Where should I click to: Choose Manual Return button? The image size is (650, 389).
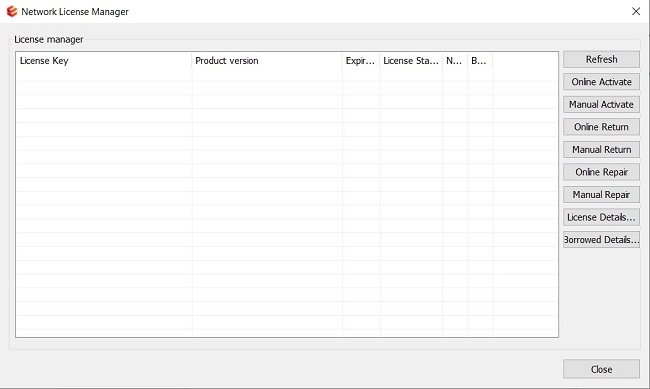click(601, 149)
